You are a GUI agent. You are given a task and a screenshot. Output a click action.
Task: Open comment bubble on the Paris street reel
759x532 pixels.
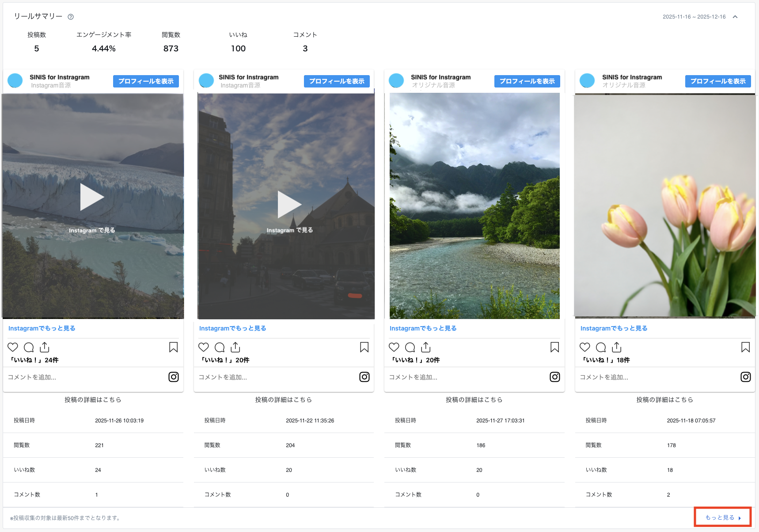220,347
